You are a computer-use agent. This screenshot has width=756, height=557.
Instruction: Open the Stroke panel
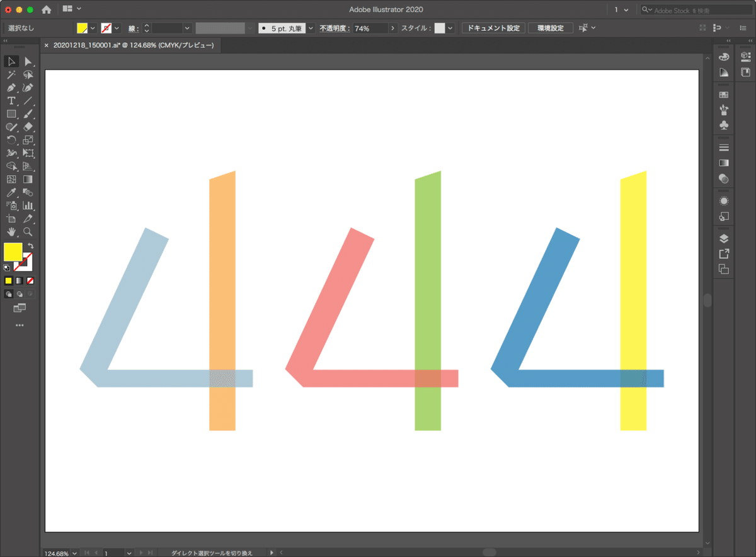(724, 148)
